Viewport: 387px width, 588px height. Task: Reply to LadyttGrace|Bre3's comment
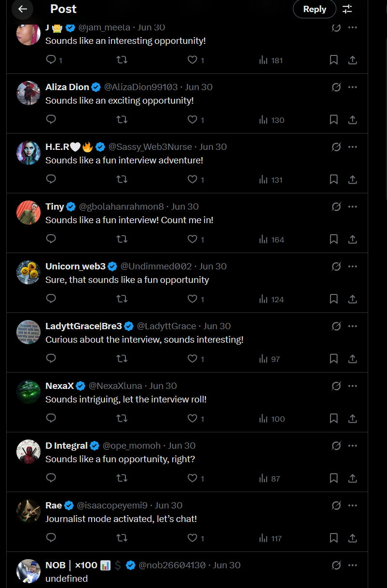(x=51, y=359)
